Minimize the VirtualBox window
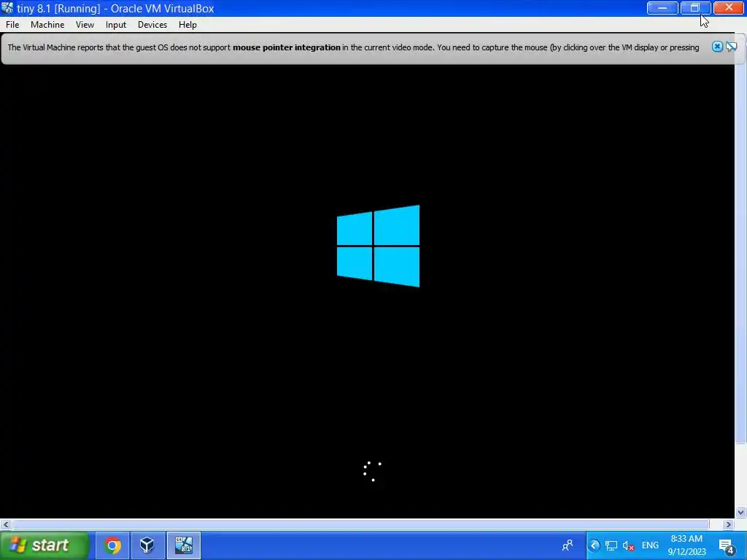 [662, 8]
